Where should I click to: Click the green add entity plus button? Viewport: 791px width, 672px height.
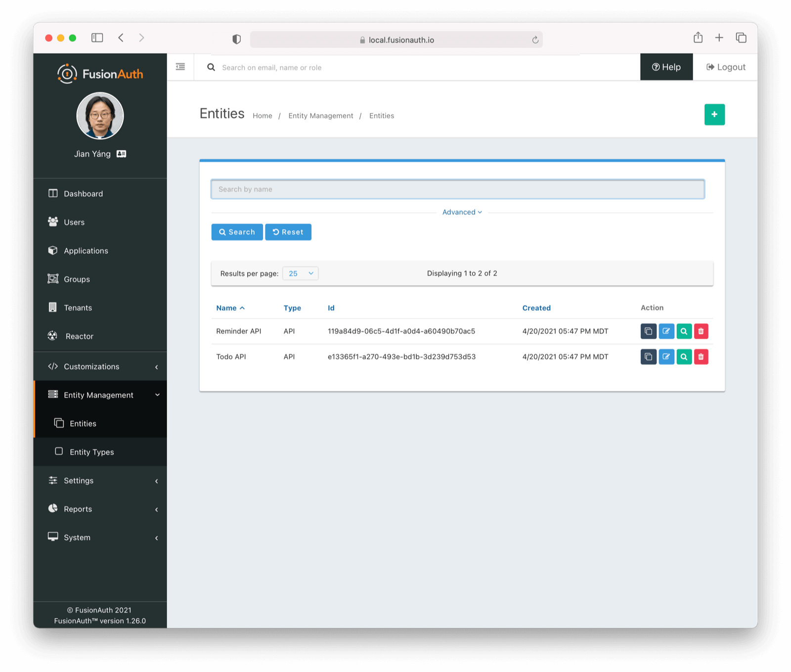[714, 114]
